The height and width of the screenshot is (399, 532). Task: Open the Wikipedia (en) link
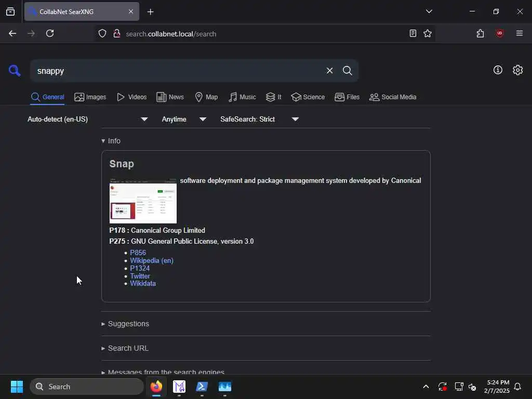(x=152, y=261)
